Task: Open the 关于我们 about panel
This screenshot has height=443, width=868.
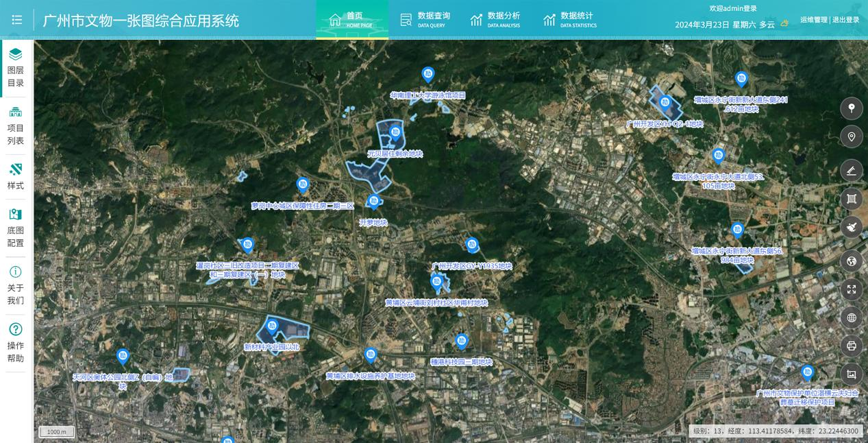Action: pos(16,285)
